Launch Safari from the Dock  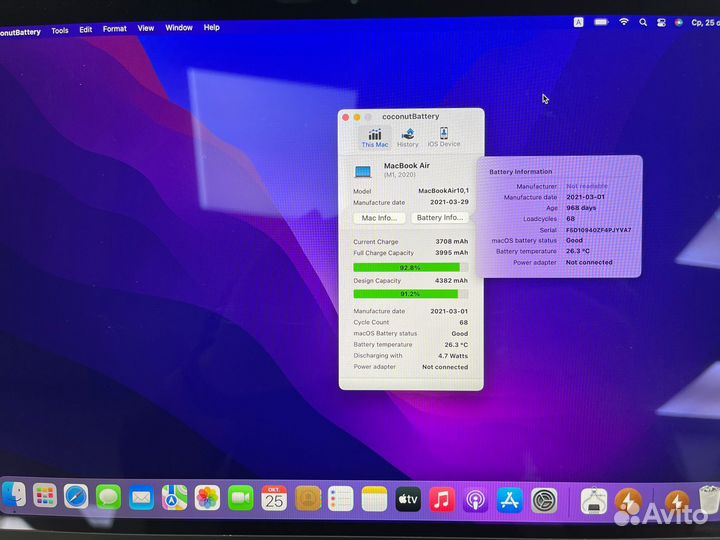[76, 496]
